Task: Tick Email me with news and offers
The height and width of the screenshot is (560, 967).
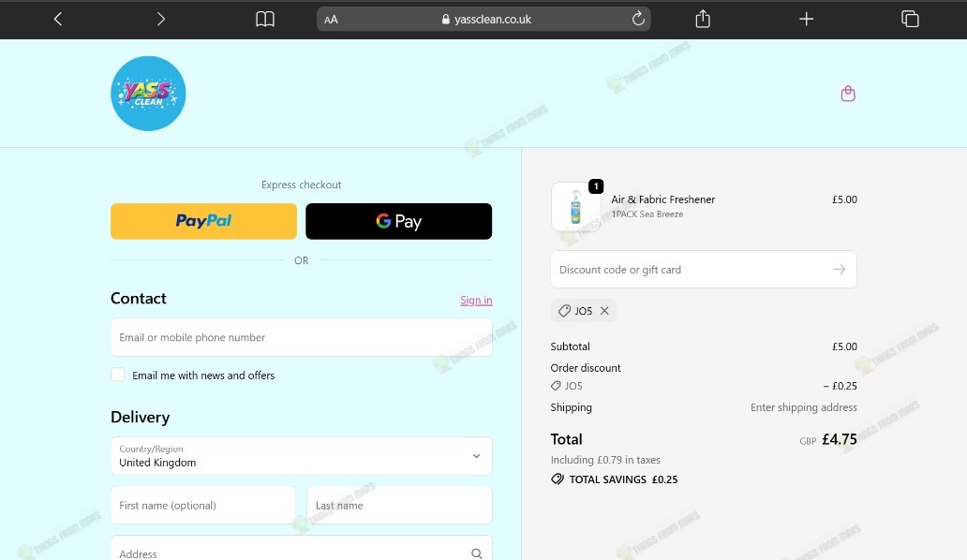Action: tap(118, 375)
